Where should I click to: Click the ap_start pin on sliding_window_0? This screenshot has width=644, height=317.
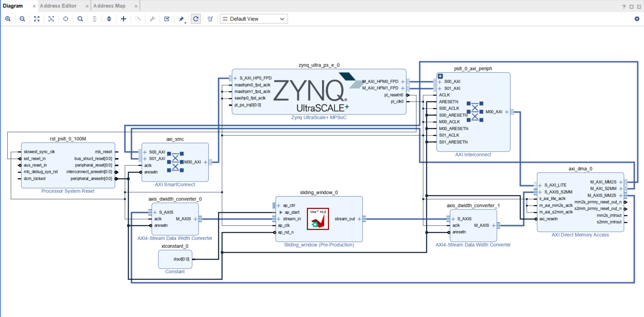pos(292,212)
